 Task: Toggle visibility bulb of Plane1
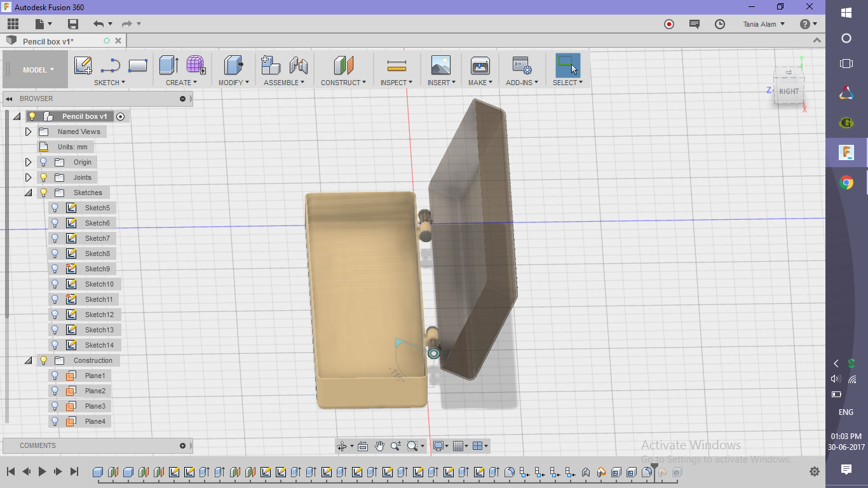55,376
